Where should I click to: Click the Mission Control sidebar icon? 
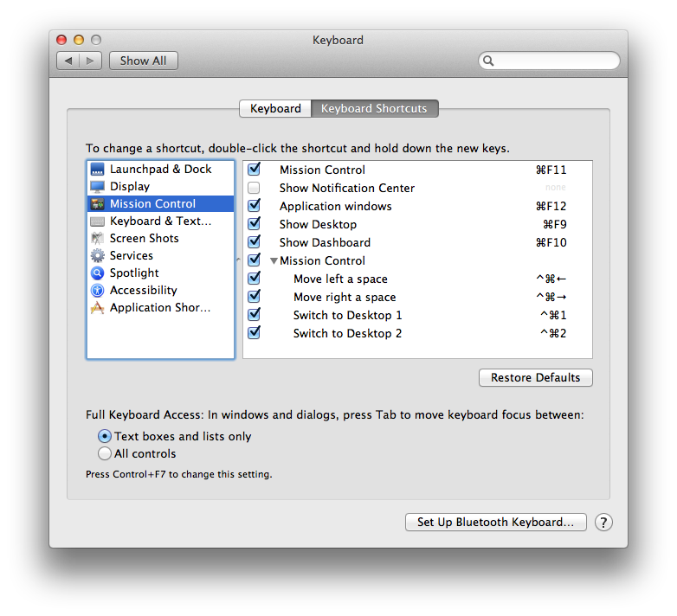(x=97, y=203)
